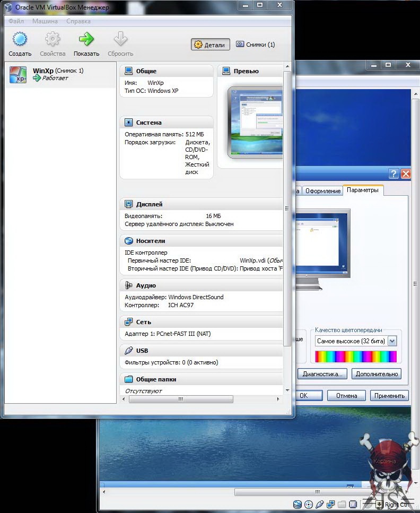Click the help question mark in XP dialog
Image resolution: width=420 pixels, height=513 pixels.
click(393, 173)
